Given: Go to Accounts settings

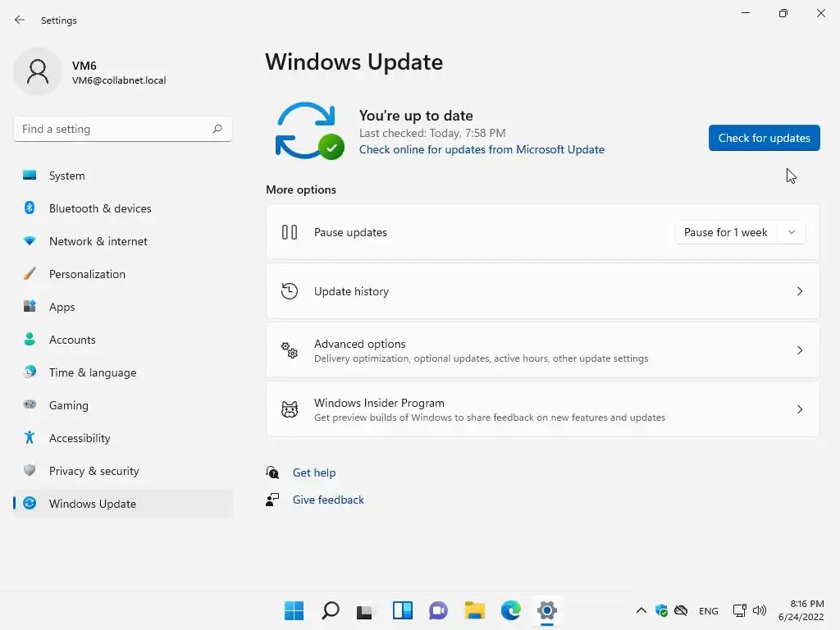Looking at the screenshot, I should (123, 339).
